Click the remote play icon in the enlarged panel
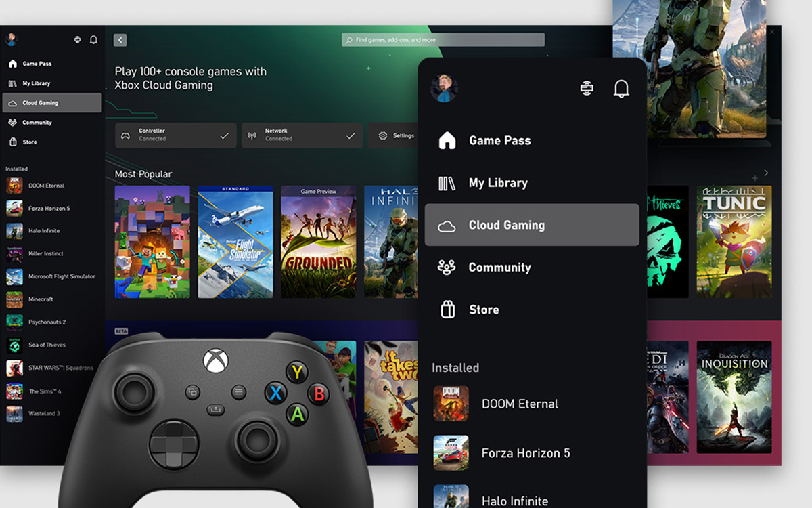 point(587,88)
